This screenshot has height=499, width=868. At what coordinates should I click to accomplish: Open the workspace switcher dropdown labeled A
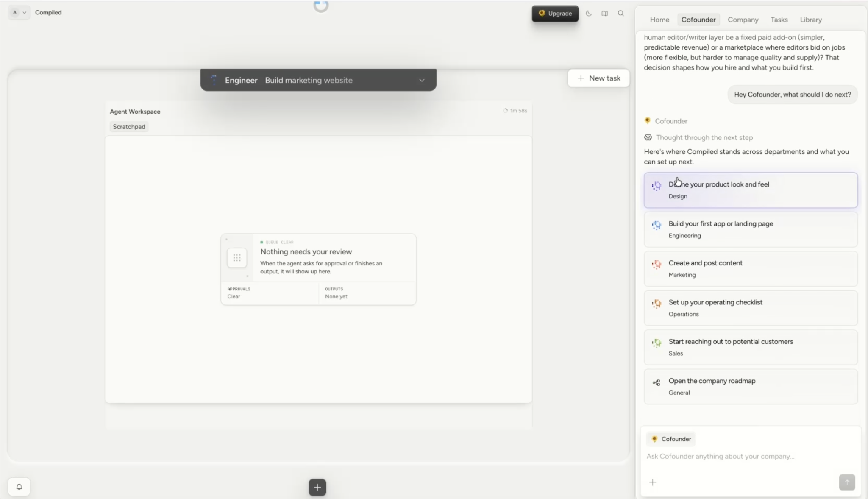pos(19,12)
